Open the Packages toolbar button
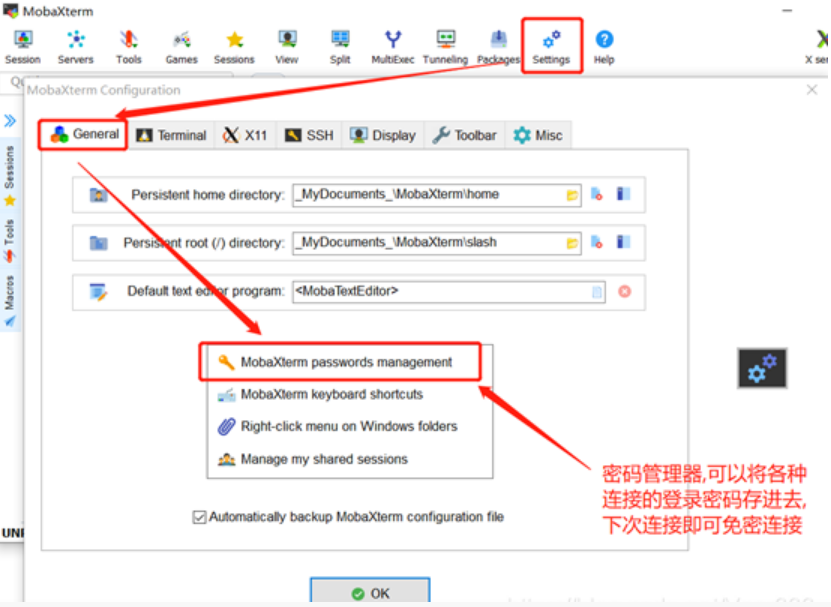 coord(498,47)
